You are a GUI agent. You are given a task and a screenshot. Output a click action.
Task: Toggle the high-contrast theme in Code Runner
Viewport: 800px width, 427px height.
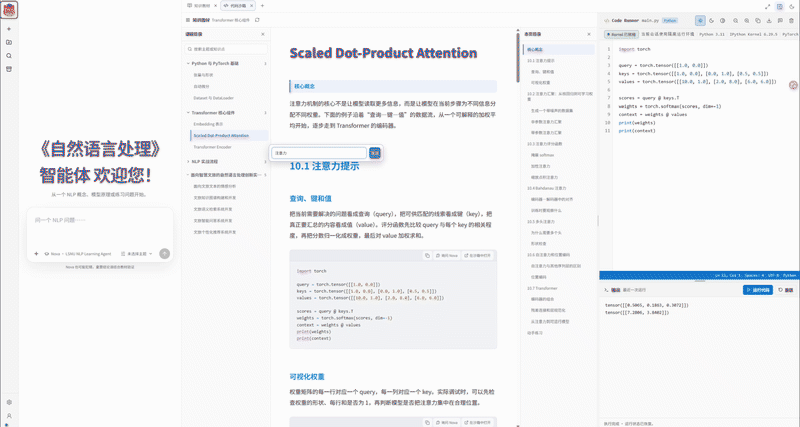point(722,21)
